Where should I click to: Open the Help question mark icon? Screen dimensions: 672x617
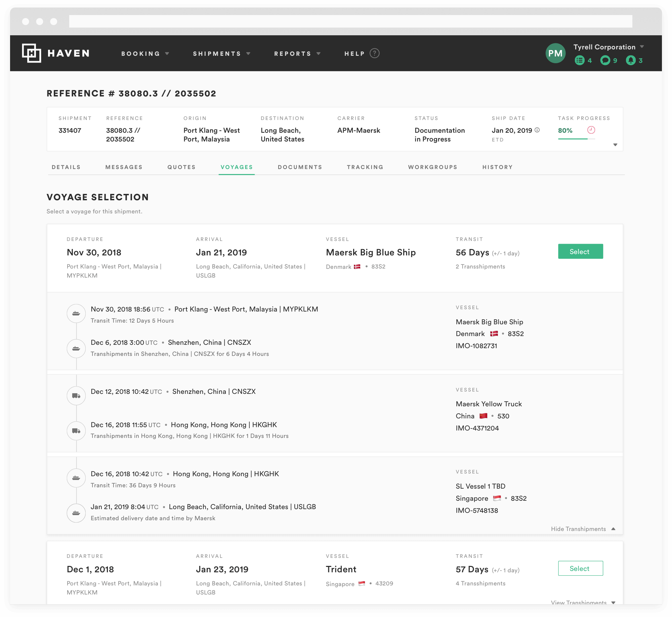tap(375, 53)
